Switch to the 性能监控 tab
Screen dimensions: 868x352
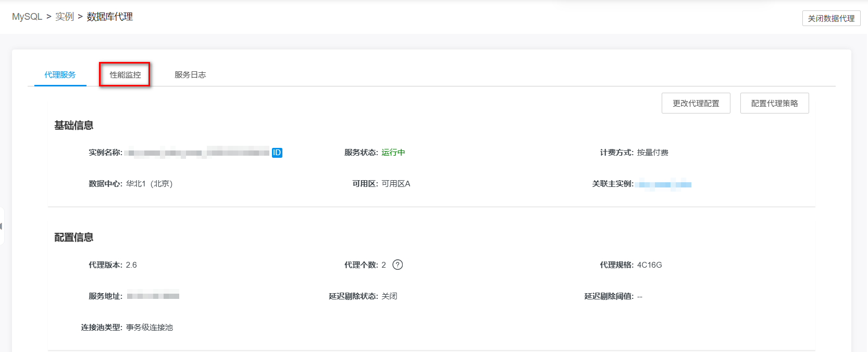(x=125, y=75)
